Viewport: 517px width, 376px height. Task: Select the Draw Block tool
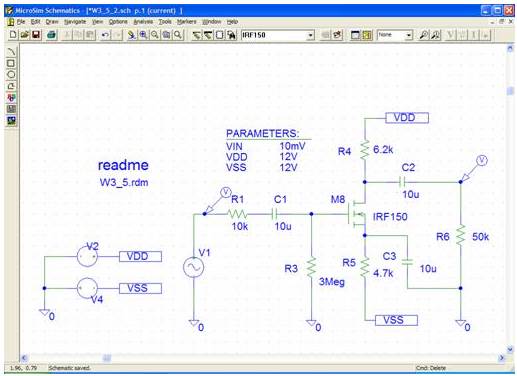[220, 35]
